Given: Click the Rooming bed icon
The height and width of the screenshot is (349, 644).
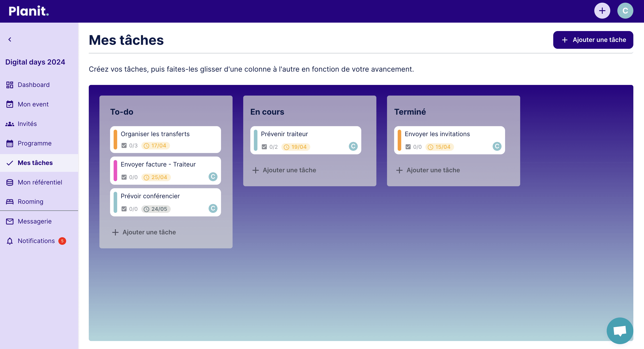Looking at the screenshot, I should point(10,202).
